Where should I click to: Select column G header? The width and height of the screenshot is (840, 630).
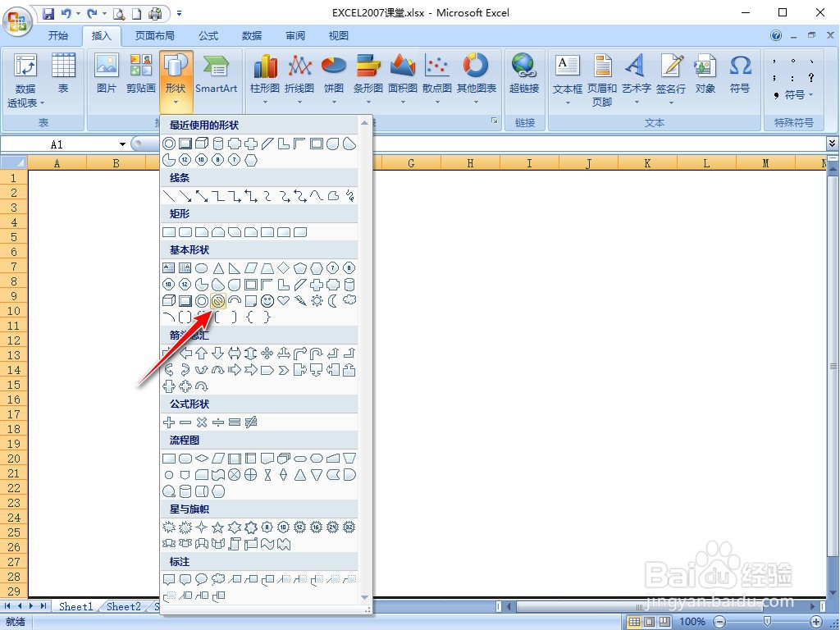coord(411,163)
